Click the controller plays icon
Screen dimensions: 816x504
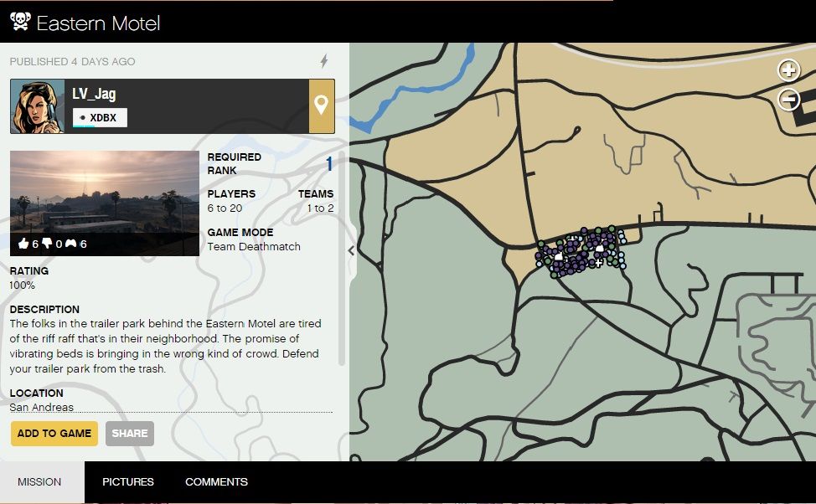coord(72,244)
